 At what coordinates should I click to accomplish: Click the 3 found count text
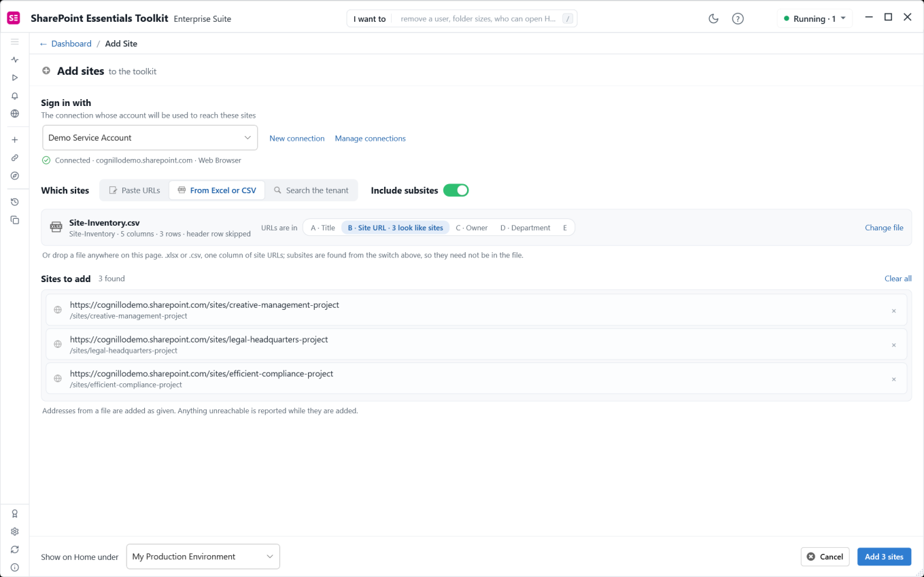pos(112,279)
